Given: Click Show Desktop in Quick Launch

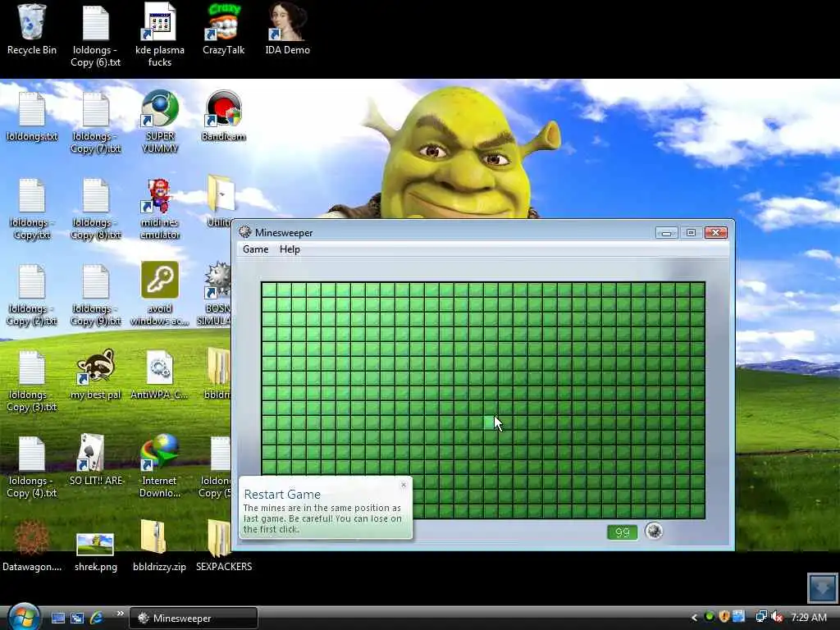Looking at the screenshot, I should pos(58,618).
